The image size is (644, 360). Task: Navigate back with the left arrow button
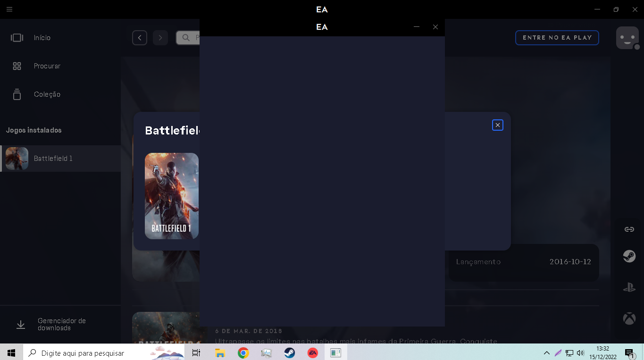140,38
